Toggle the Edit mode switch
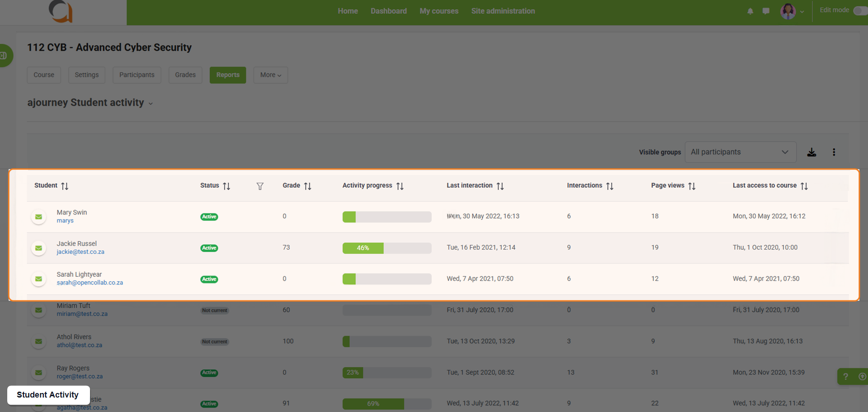The height and width of the screenshot is (412, 868). click(860, 10)
